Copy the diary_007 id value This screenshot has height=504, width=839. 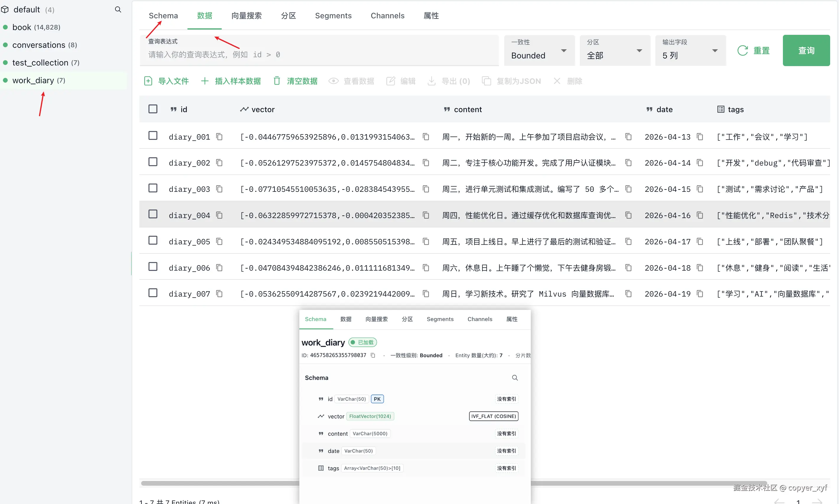[219, 294]
